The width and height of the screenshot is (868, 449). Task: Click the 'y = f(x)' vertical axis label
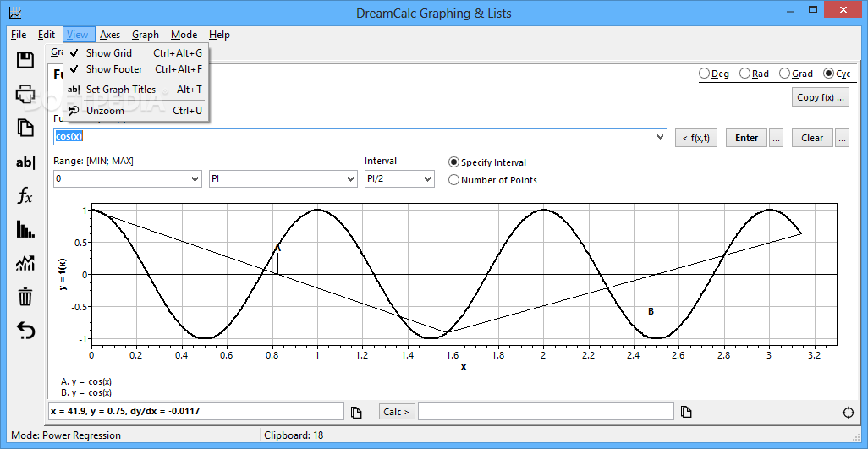point(63,275)
